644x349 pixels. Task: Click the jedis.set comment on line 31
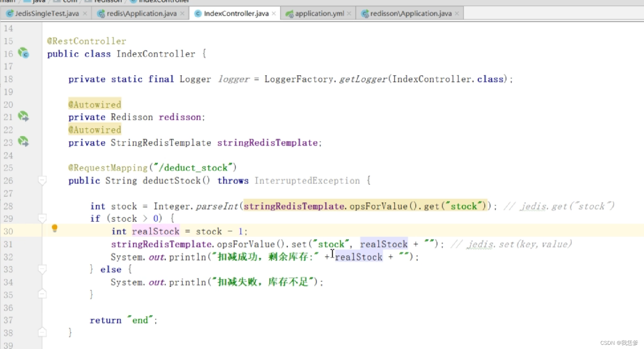coord(511,244)
